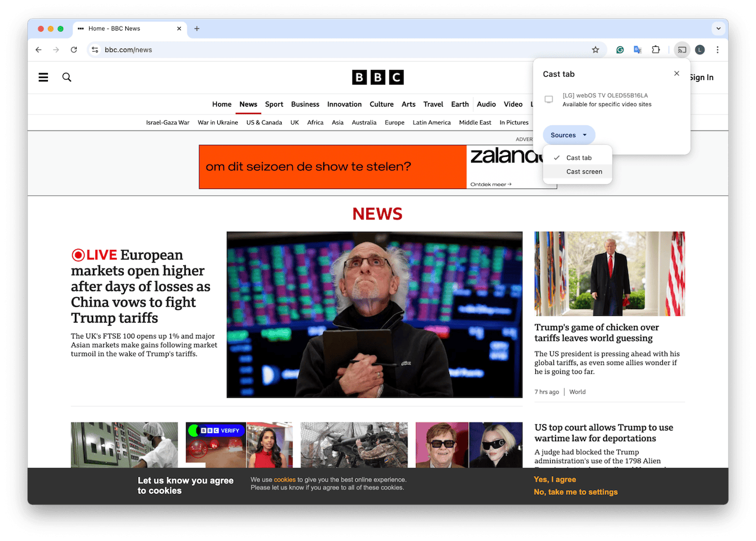Screen dimensions: 756x541
Task: Select the LG webOS TV cast device
Action: tap(606, 100)
